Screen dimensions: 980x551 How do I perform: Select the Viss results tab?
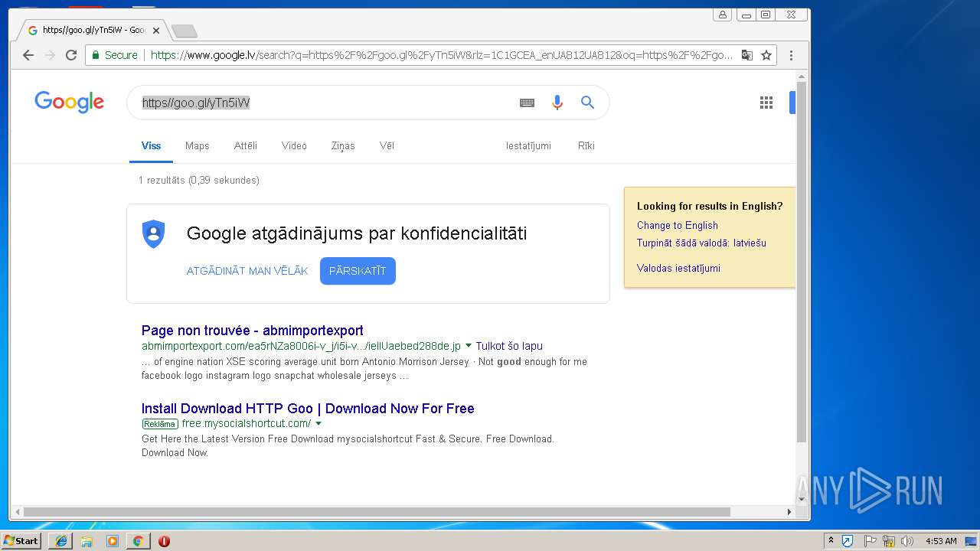[151, 146]
